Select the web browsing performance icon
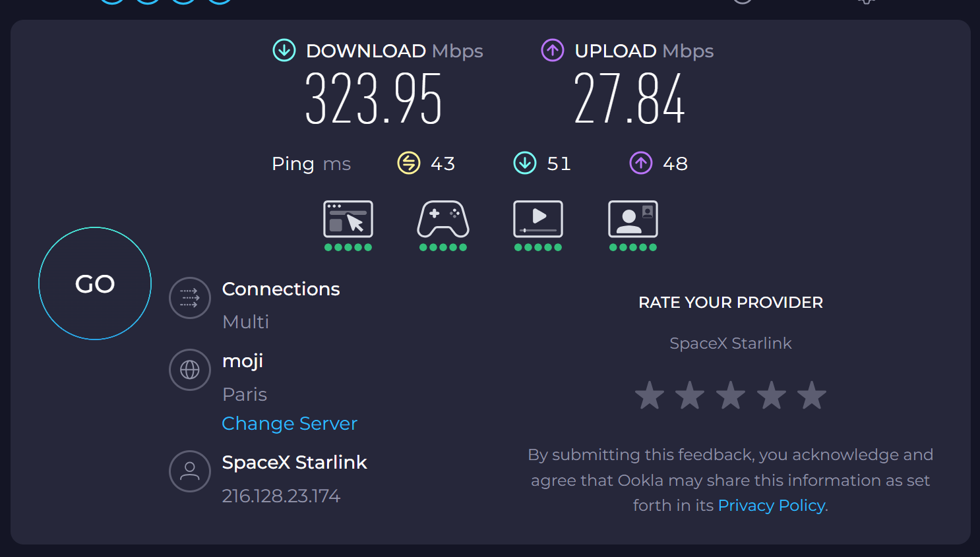The image size is (980, 557). coord(348,220)
